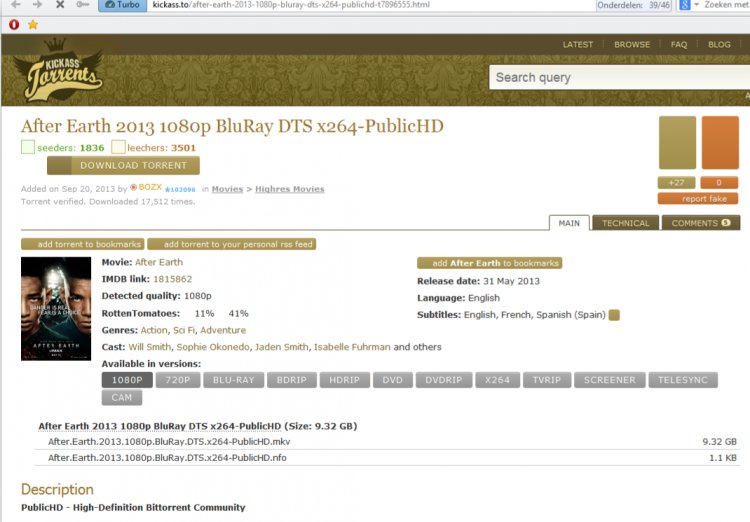
Task: Open uploader BOZX profile link
Action: 150,187
